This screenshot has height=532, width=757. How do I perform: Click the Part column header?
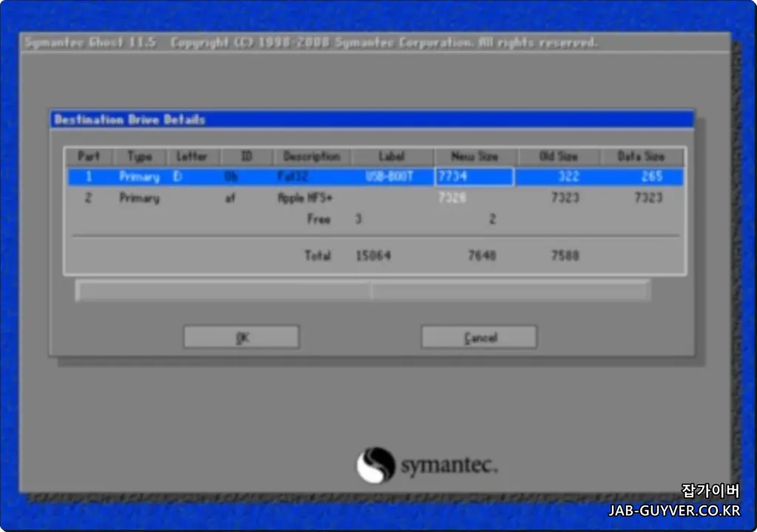coord(89,157)
